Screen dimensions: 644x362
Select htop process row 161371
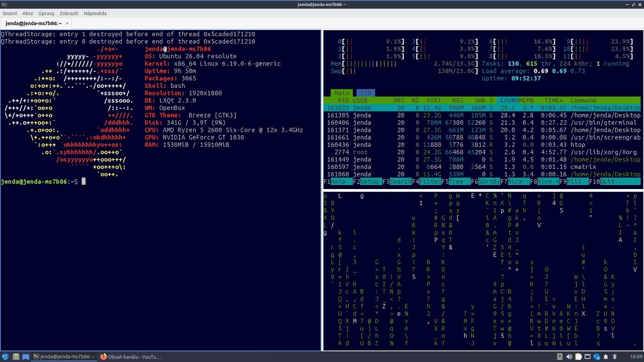coord(482,130)
